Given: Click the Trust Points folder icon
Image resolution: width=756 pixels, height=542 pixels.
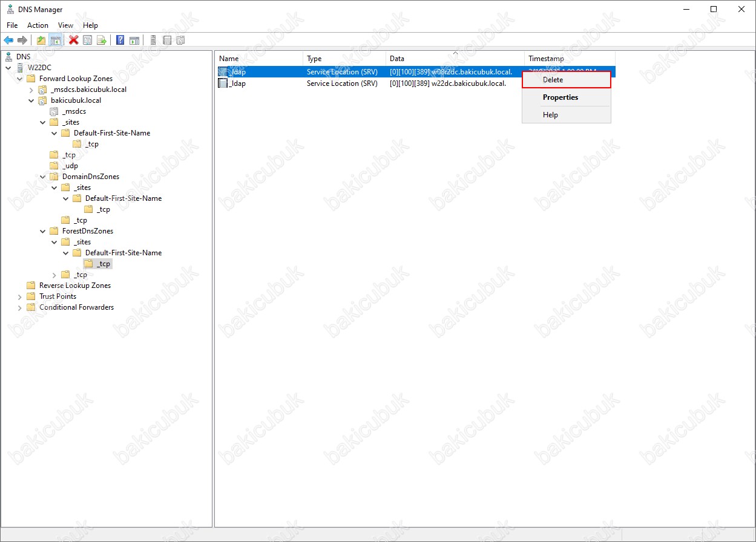Looking at the screenshot, I should pyautogui.click(x=31, y=296).
